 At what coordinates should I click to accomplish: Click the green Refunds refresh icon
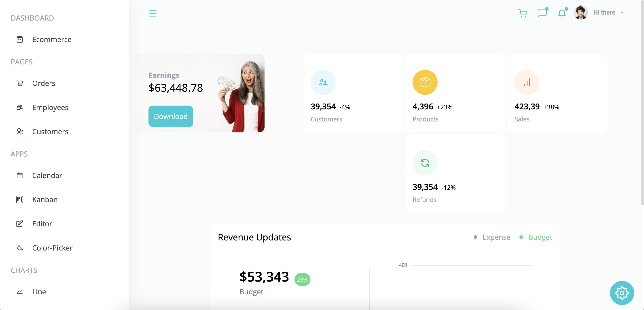point(425,163)
